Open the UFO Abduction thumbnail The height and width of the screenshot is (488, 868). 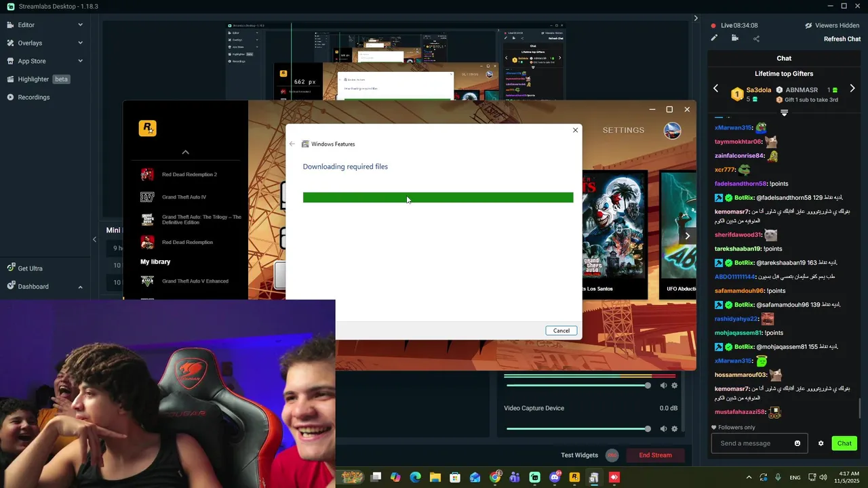(678, 235)
